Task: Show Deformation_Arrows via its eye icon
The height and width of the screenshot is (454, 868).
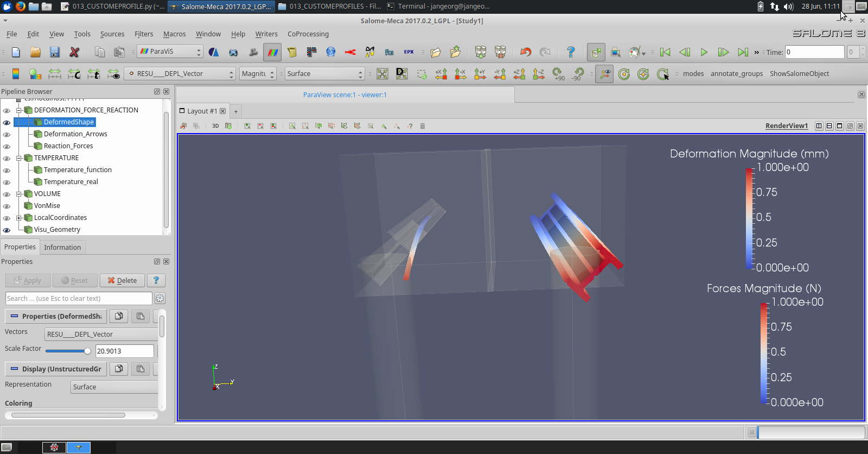Action: pos(7,134)
